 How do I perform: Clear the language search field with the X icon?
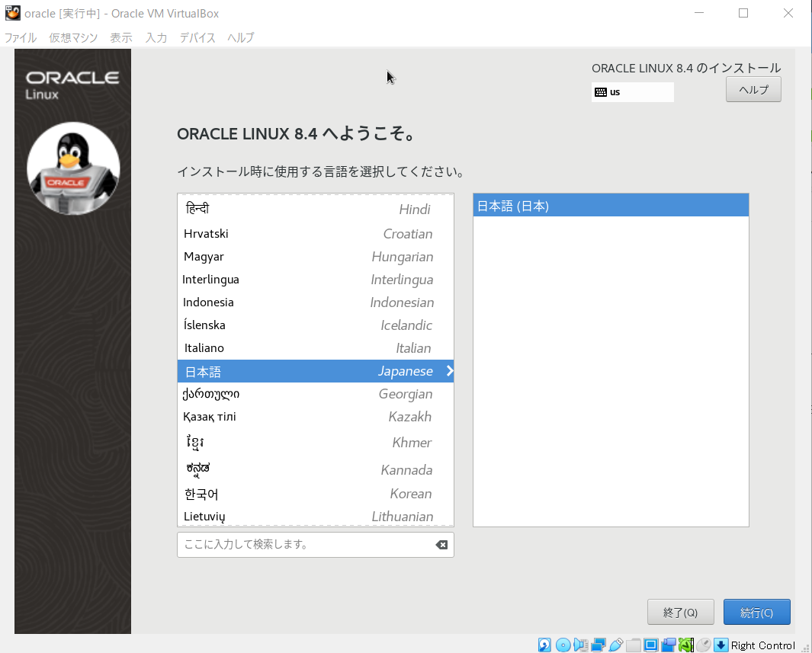pyautogui.click(x=442, y=544)
